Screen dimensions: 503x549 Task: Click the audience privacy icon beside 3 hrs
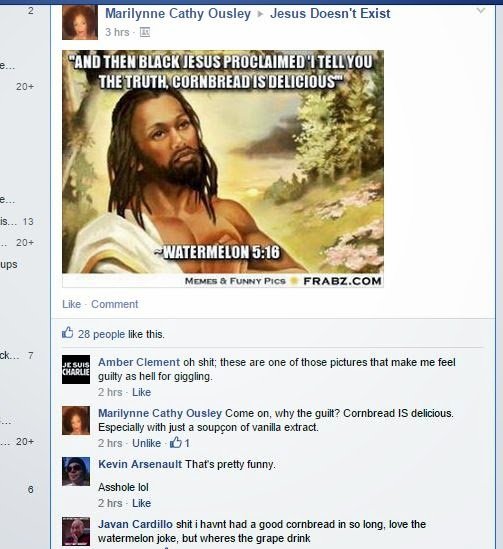(145, 32)
